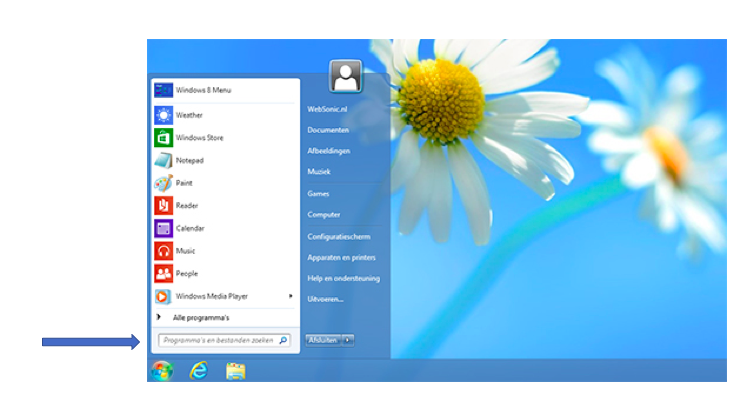Click the Start orb on taskbar
The width and height of the screenshot is (743, 402).
click(162, 371)
